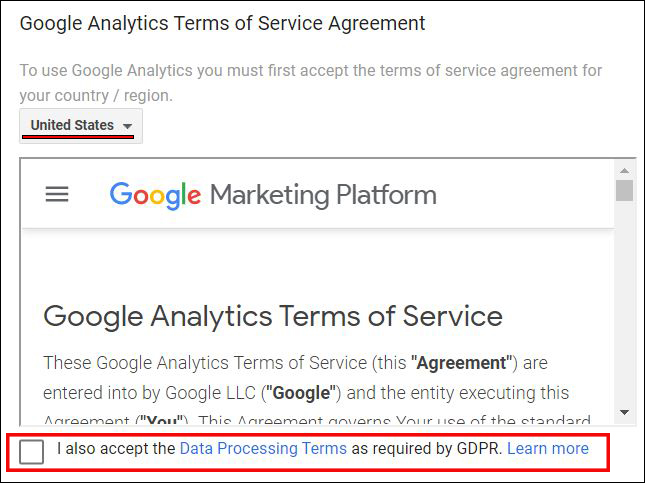Tick the GDPR Data Processing Terms checkbox
The height and width of the screenshot is (483, 645).
(31, 451)
